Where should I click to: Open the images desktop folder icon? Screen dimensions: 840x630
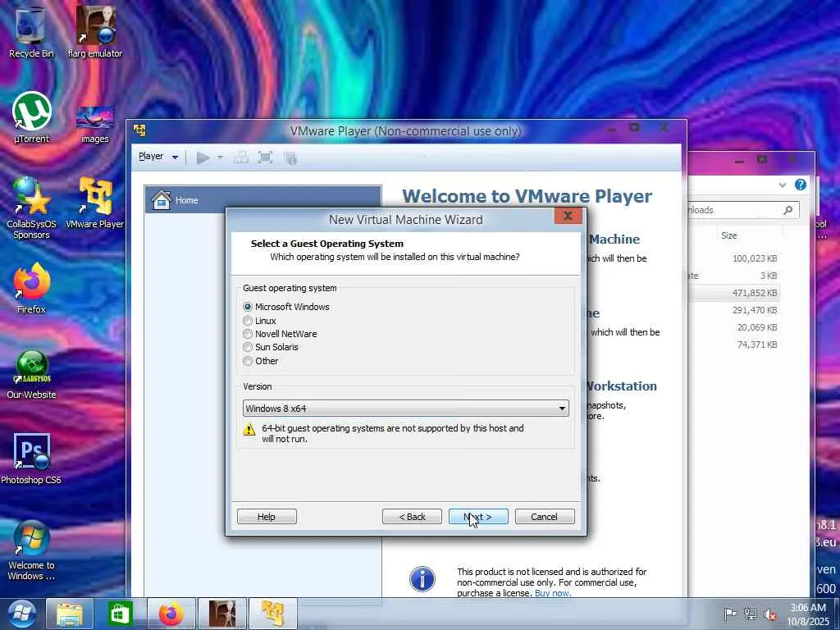[95, 123]
